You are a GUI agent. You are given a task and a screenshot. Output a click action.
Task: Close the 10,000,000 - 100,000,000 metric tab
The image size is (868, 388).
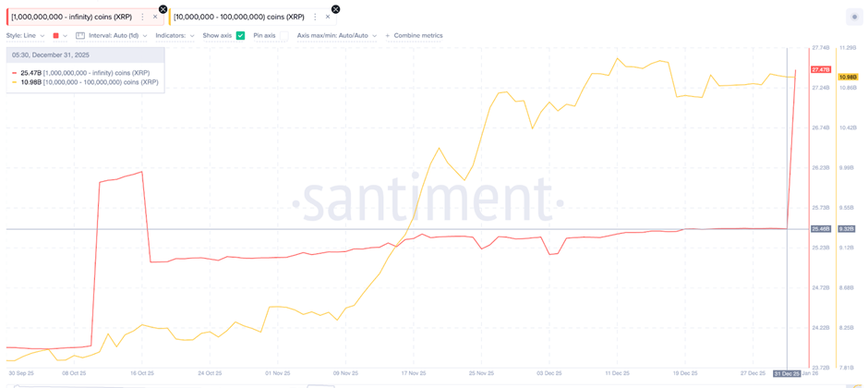327,17
